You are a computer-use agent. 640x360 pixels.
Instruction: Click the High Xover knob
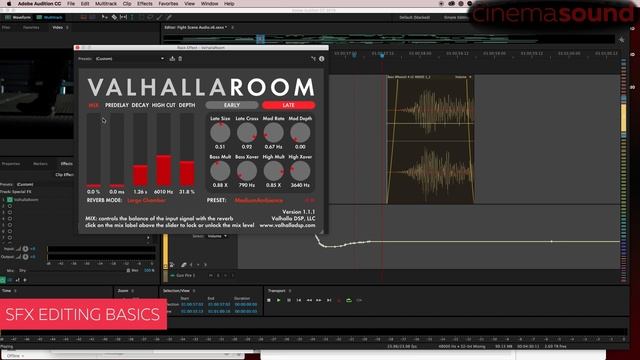(300, 171)
